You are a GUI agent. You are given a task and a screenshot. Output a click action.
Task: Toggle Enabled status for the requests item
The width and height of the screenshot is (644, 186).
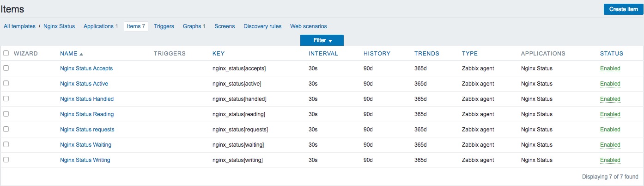610,130
